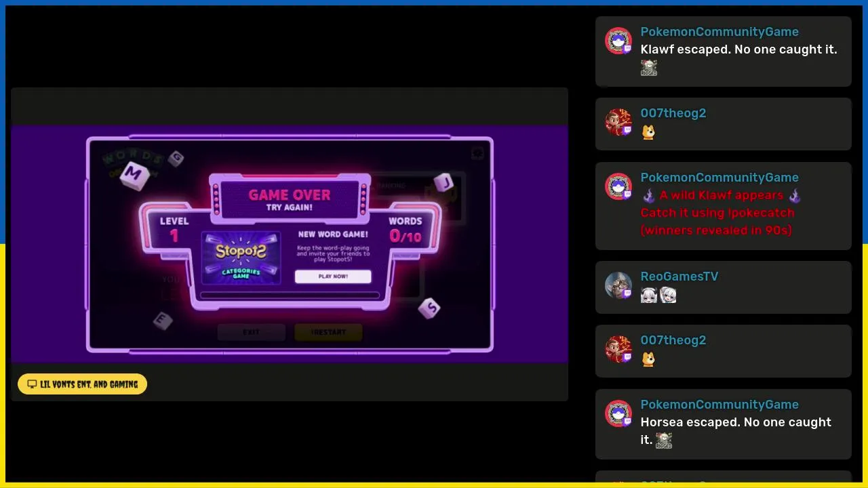Click 'Catch it using !pokecatch' text
Screen dimensions: 868x488
click(717, 213)
